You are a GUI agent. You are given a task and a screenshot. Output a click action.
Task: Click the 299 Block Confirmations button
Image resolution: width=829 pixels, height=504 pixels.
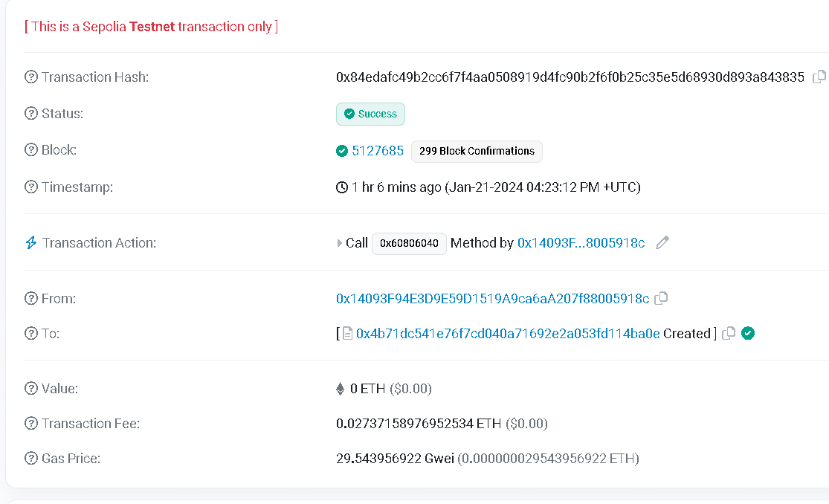click(x=477, y=152)
